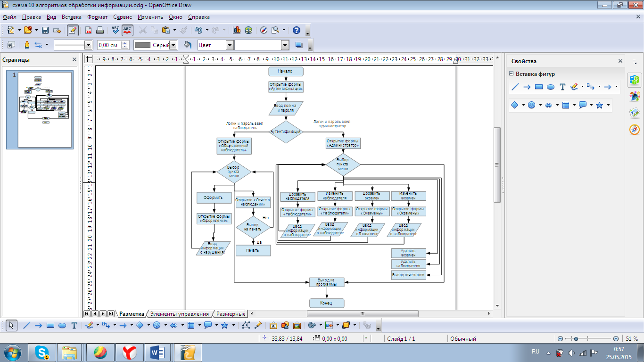Expand Callouts dropdown arrow in sidebar

(x=591, y=105)
